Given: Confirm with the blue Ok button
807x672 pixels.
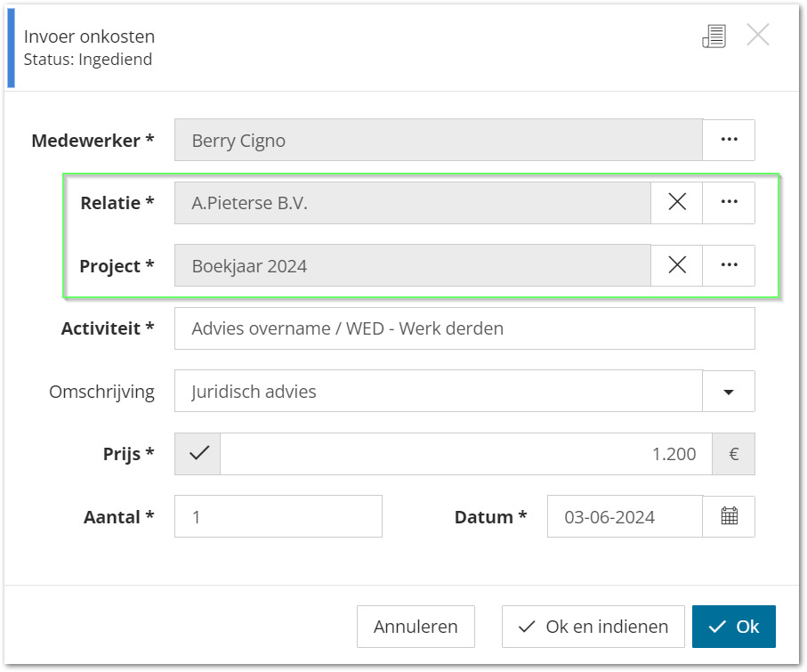Looking at the screenshot, I should pos(733,627).
